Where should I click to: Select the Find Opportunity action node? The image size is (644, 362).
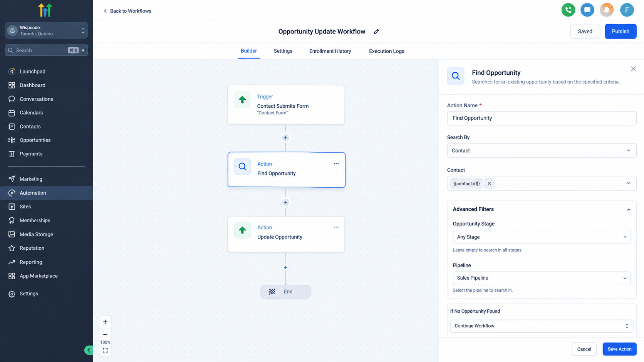pos(286,170)
